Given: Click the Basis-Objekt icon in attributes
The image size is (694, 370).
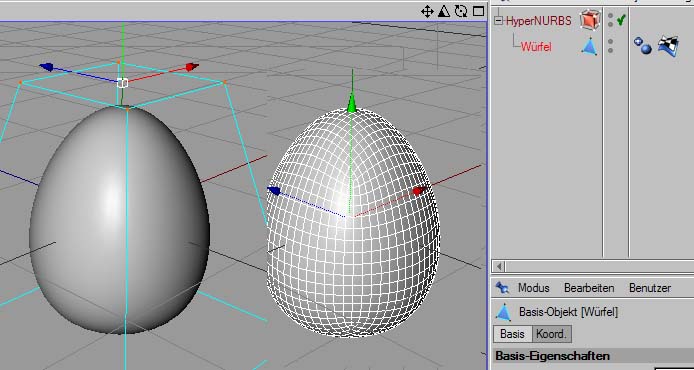Looking at the screenshot, I should tap(503, 312).
